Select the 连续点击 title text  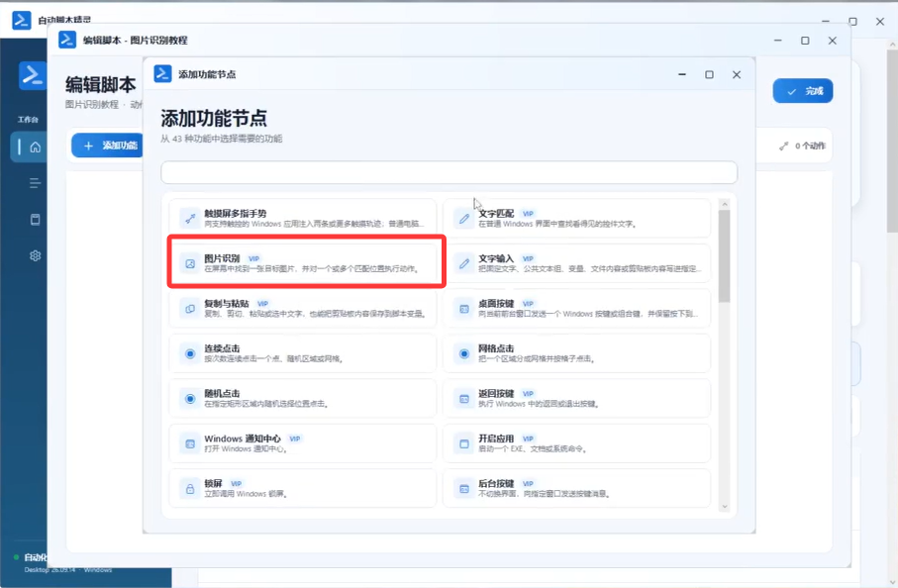[222, 348]
